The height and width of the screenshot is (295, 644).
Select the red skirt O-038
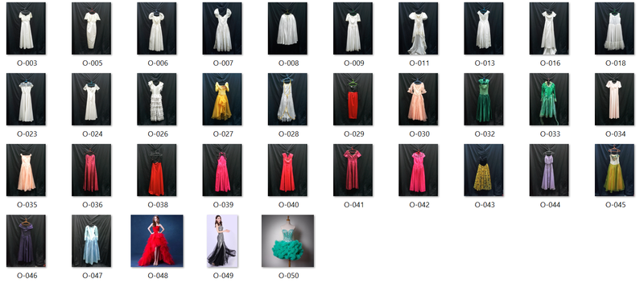point(156,170)
